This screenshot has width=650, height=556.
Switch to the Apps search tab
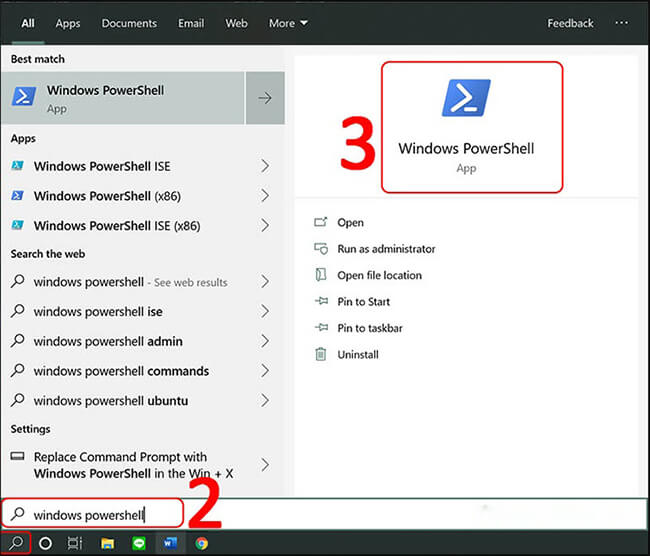[x=68, y=24]
